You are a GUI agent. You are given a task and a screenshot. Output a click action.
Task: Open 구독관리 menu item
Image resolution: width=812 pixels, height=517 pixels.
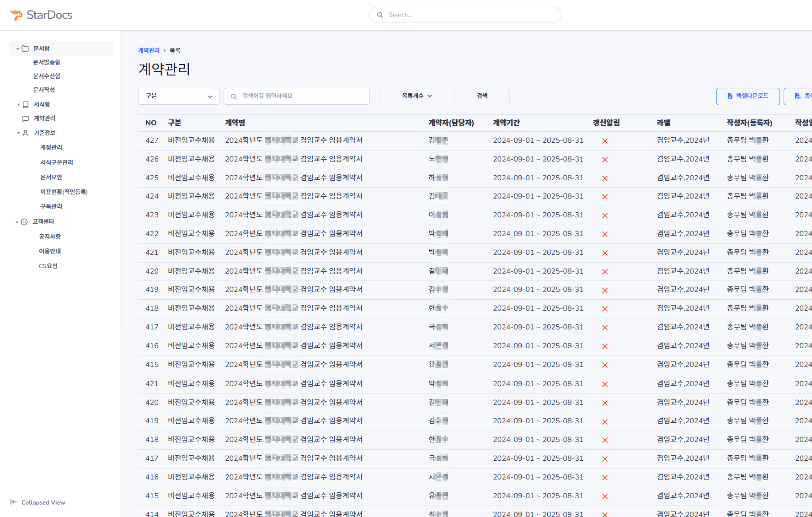pos(51,206)
